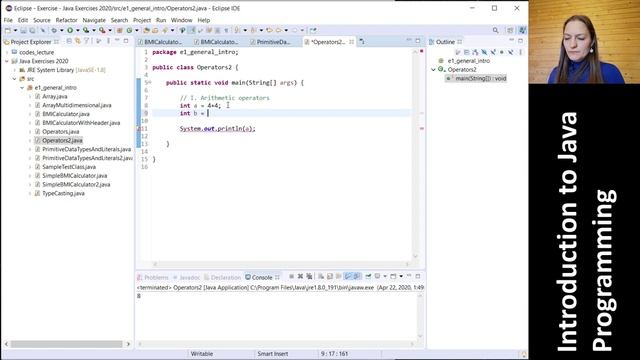Viewport: 640px width, 360px height.
Task: Maximize the Outline panel
Action: [x=520, y=41]
